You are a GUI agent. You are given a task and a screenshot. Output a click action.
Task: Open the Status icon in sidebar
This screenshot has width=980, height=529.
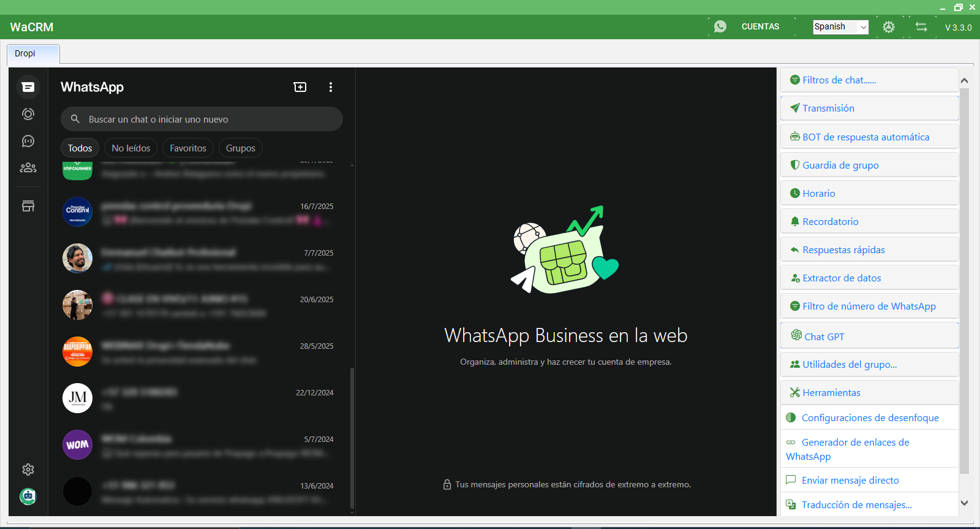click(28, 114)
